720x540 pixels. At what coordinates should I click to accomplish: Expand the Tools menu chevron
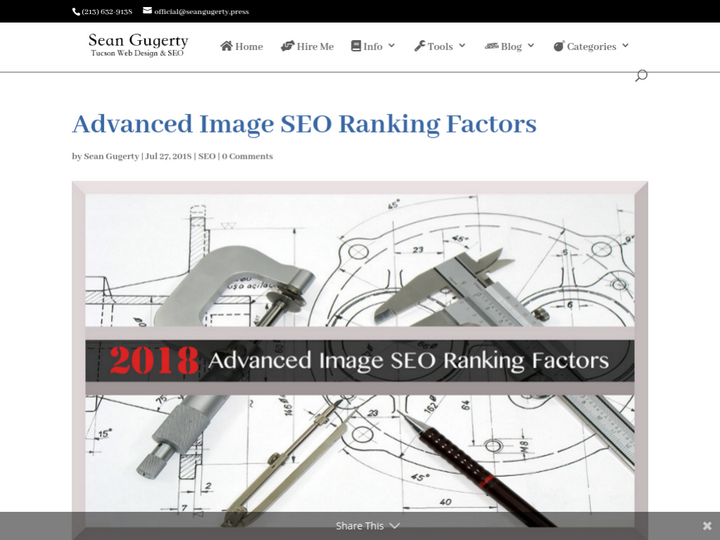click(x=462, y=45)
